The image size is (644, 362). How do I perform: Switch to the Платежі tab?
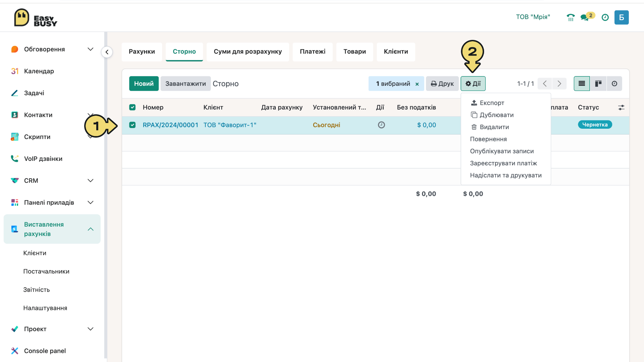[313, 52]
